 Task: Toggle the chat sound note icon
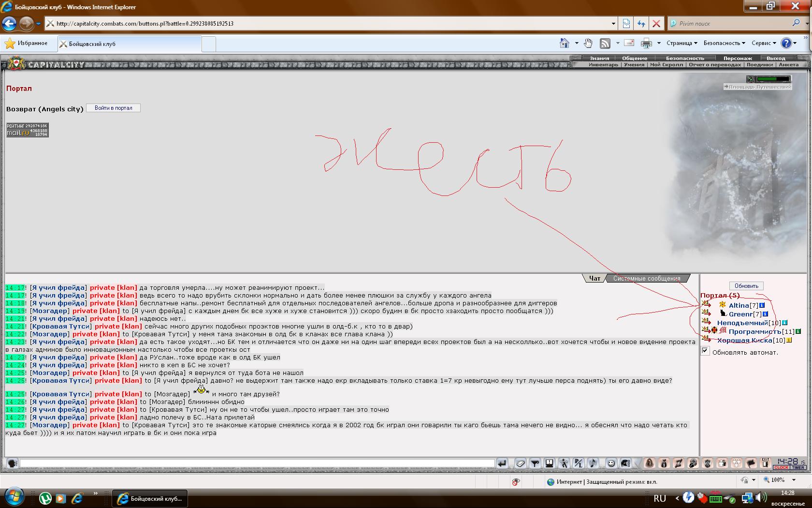593,463
